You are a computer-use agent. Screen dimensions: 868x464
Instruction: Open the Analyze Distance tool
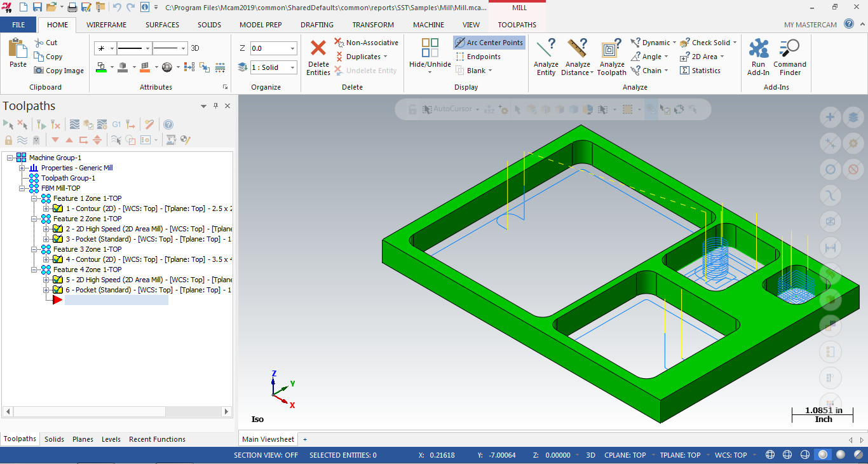(577, 57)
